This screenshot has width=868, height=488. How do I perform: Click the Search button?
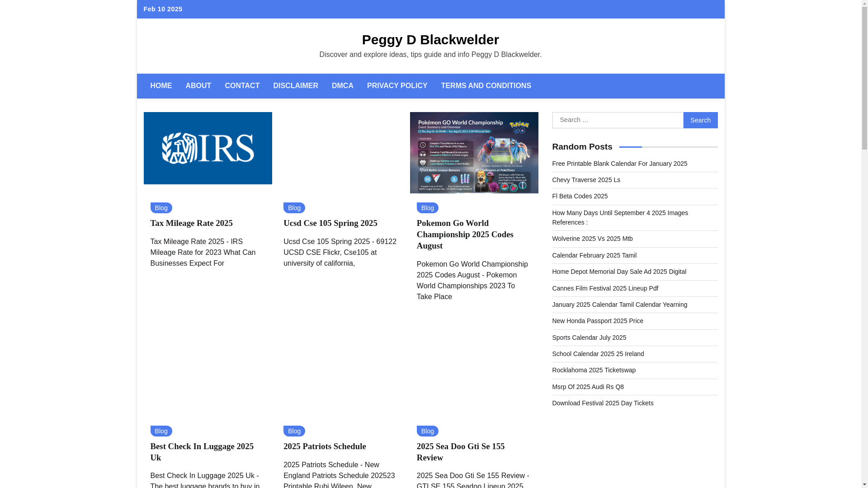700,120
